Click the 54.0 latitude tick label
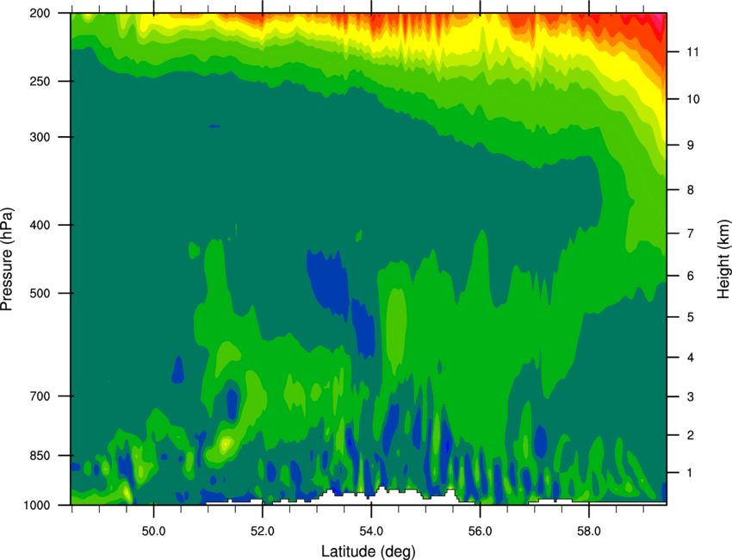Viewport: 732px width, 560px height. [371, 532]
